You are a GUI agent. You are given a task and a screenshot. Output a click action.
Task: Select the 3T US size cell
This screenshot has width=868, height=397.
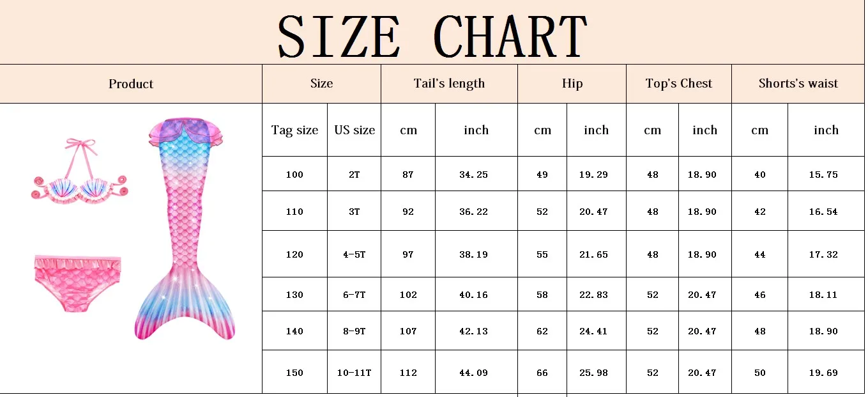click(354, 211)
